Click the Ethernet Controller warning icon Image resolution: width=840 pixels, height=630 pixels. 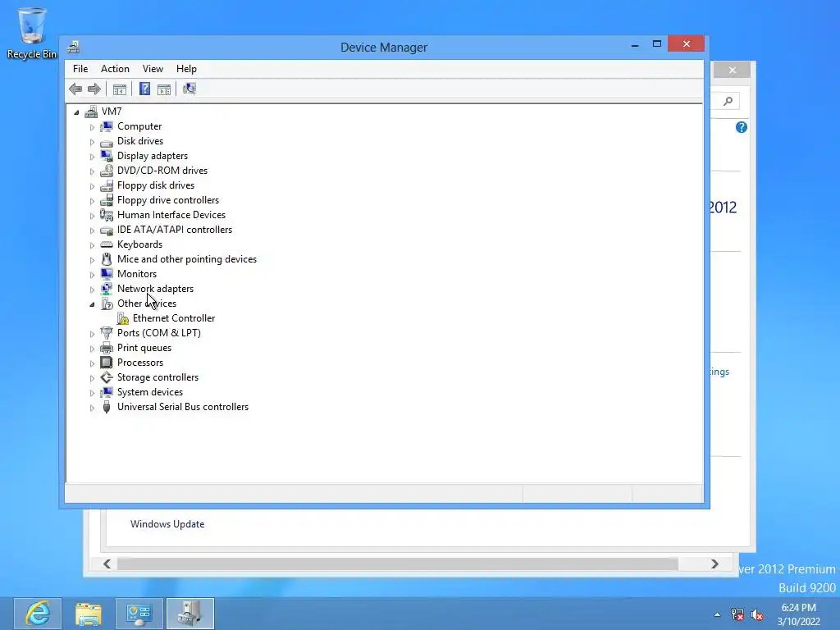(123, 319)
